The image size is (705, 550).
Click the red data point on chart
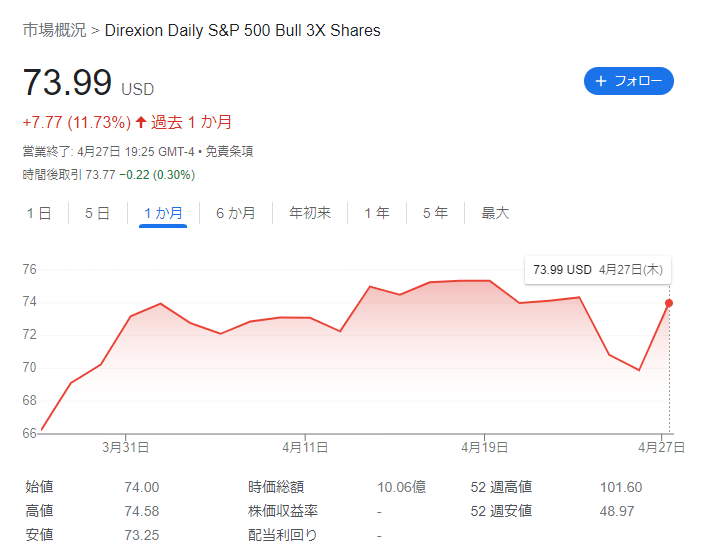click(x=669, y=303)
